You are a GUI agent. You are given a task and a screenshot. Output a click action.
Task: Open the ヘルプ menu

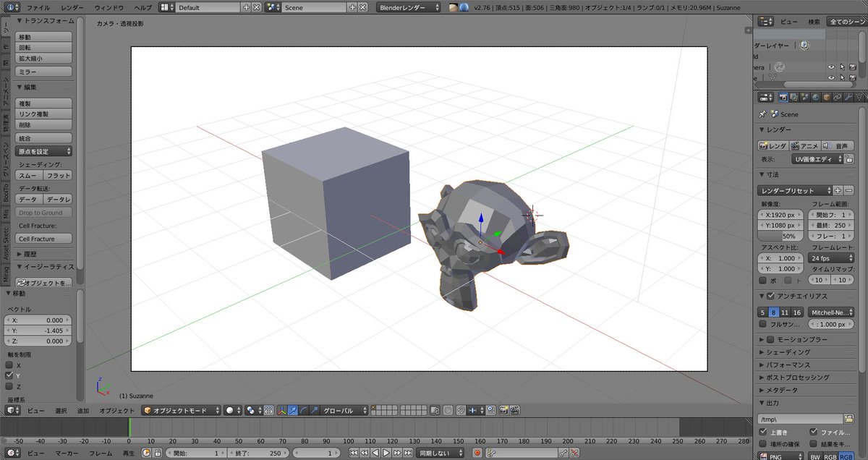tap(143, 7)
